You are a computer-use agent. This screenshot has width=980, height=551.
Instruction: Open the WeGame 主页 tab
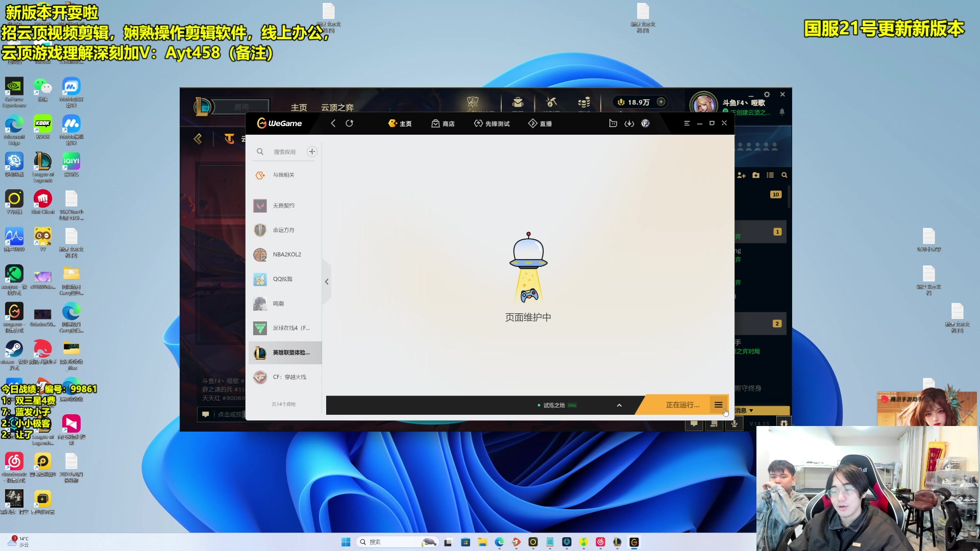click(x=400, y=123)
